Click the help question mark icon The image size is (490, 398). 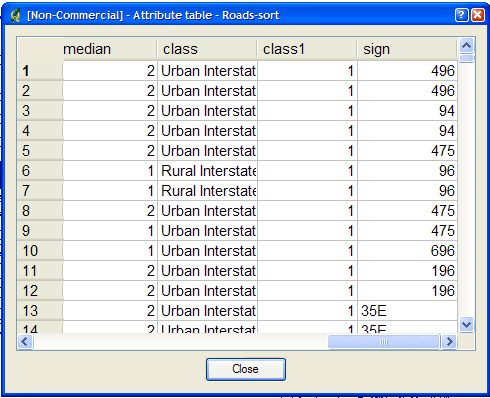point(461,15)
